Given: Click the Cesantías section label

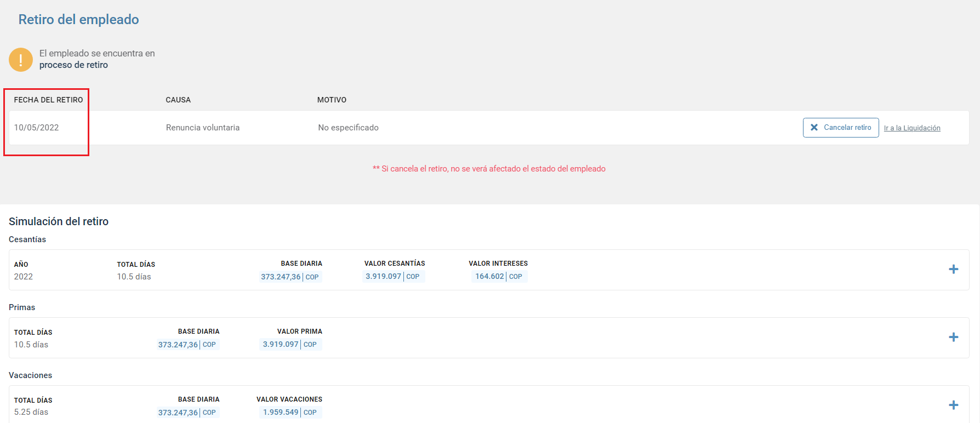Looking at the screenshot, I should 27,239.
